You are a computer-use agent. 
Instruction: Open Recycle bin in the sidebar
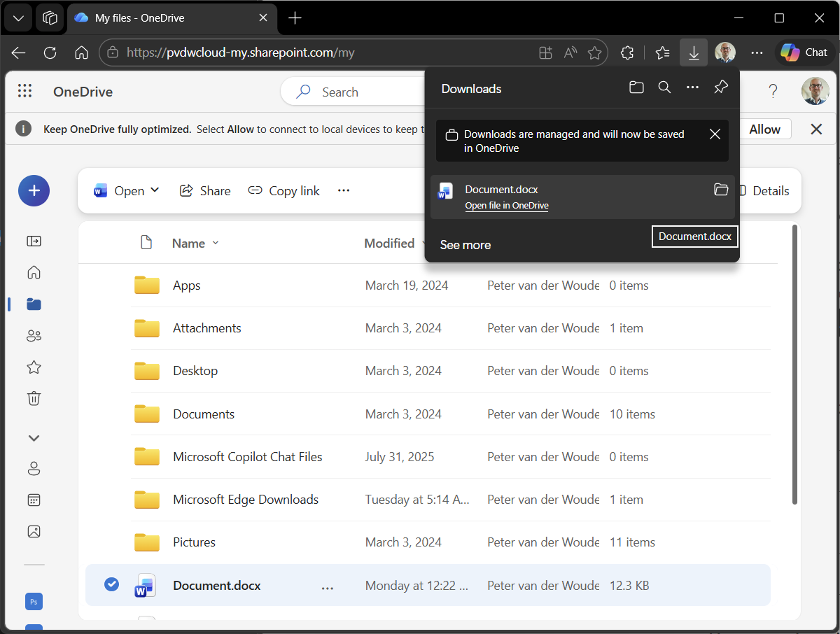tap(34, 398)
